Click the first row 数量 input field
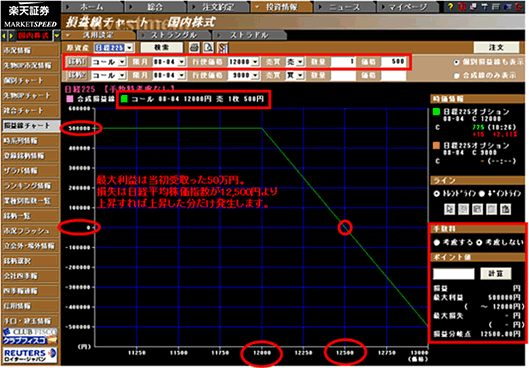529x368 pixels. pyautogui.click(x=343, y=62)
